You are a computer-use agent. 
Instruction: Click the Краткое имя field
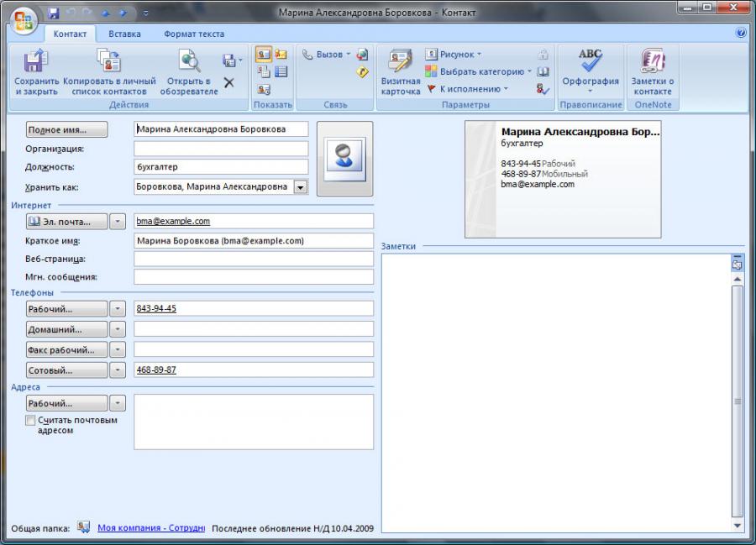254,240
